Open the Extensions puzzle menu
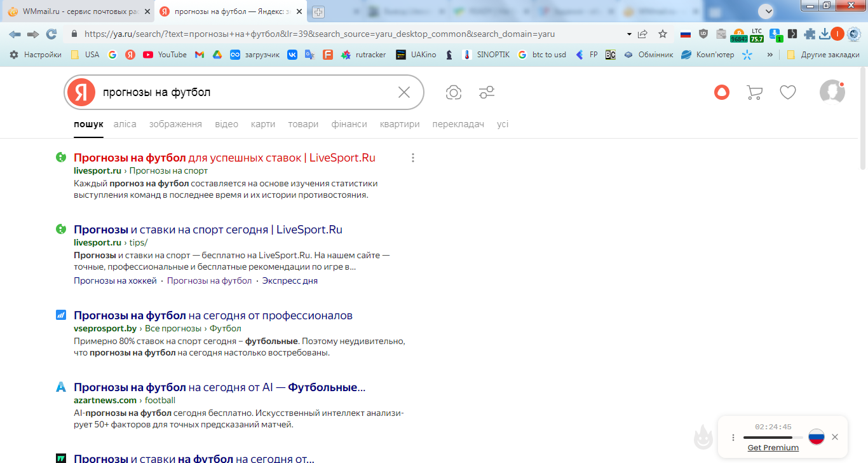868x463 pixels. pyautogui.click(x=810, y=34)
